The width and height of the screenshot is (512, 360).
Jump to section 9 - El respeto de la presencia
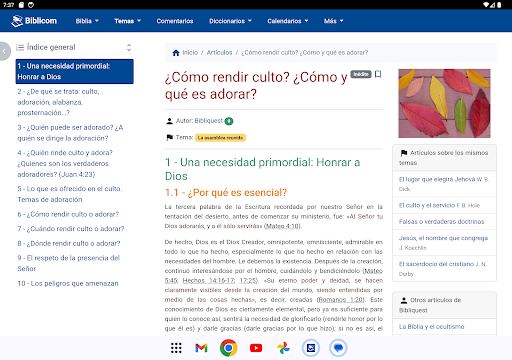point(69,263)
